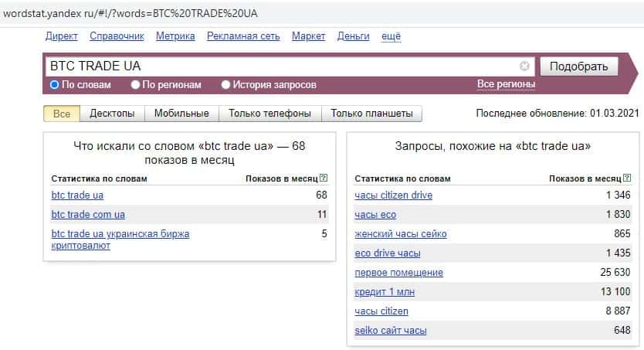Click the btc trade com ua keyword link

tap(88, 214)
